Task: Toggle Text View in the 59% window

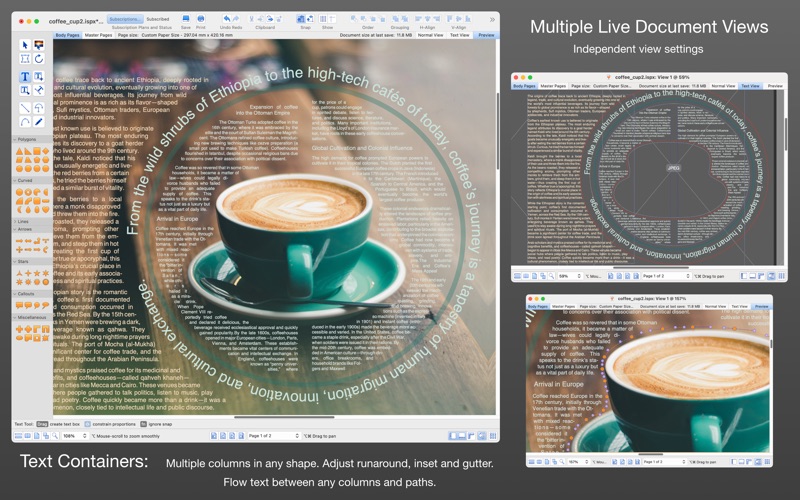Action: pos(750,86)
